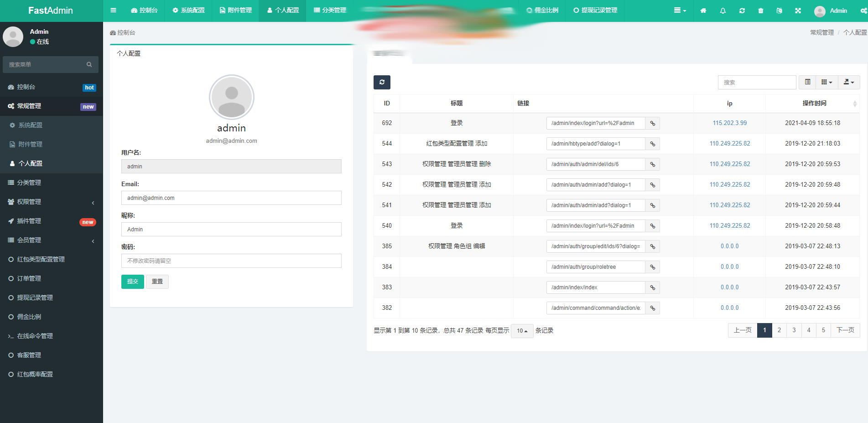This screenshot has height=423, width=868.
Task: Click the notification bell icon
Action: (x=722, y=10)
